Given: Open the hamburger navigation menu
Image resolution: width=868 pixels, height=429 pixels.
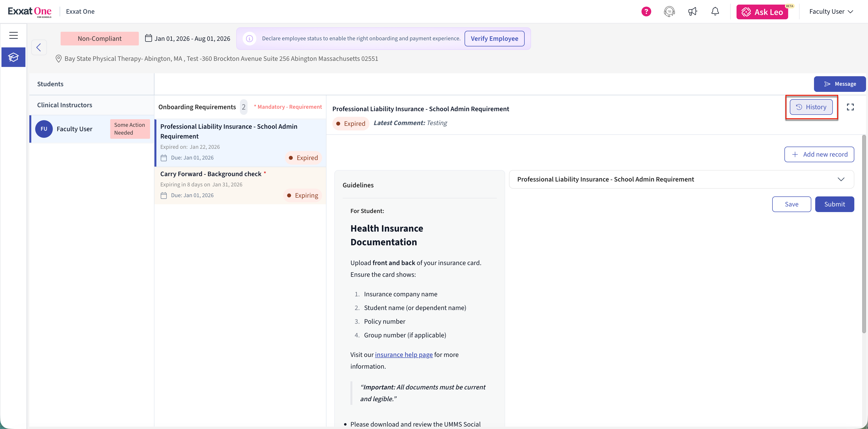Looking at the screenshot, I should point(13,35).
